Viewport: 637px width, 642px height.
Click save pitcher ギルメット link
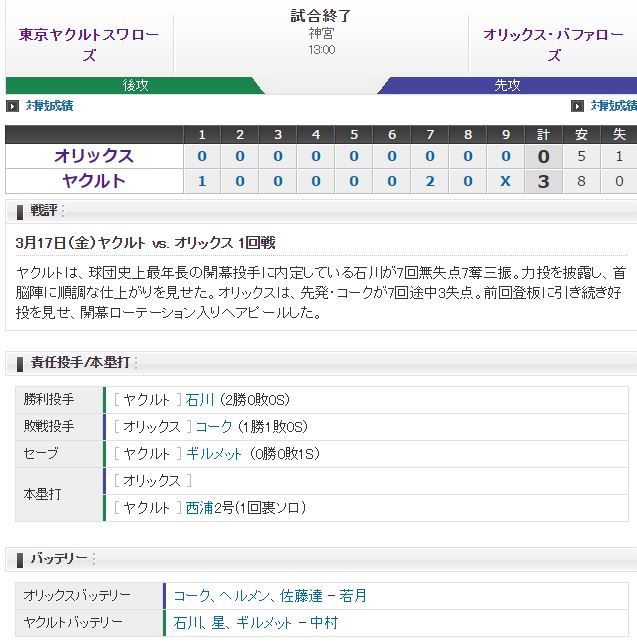click(214, 454)
